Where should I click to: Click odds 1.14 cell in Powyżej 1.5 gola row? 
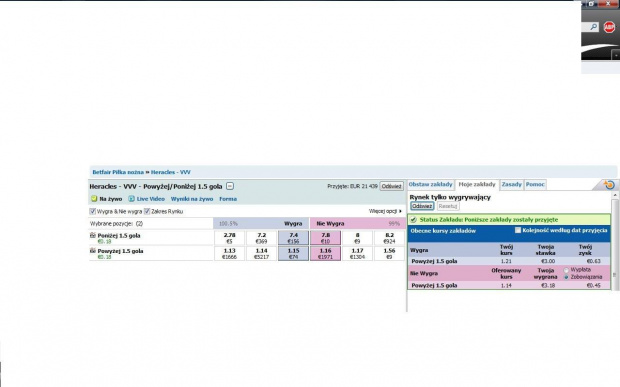pos(261,253)
